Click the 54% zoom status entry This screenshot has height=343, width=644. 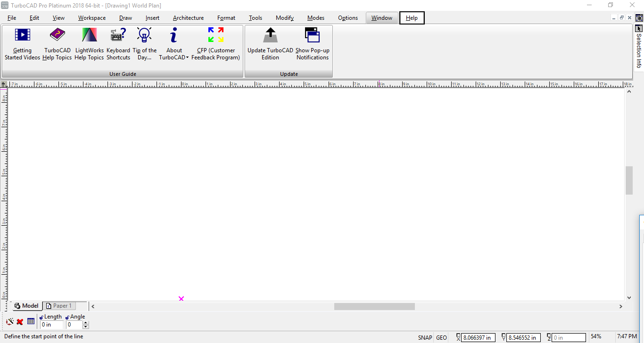coord(596,336)
